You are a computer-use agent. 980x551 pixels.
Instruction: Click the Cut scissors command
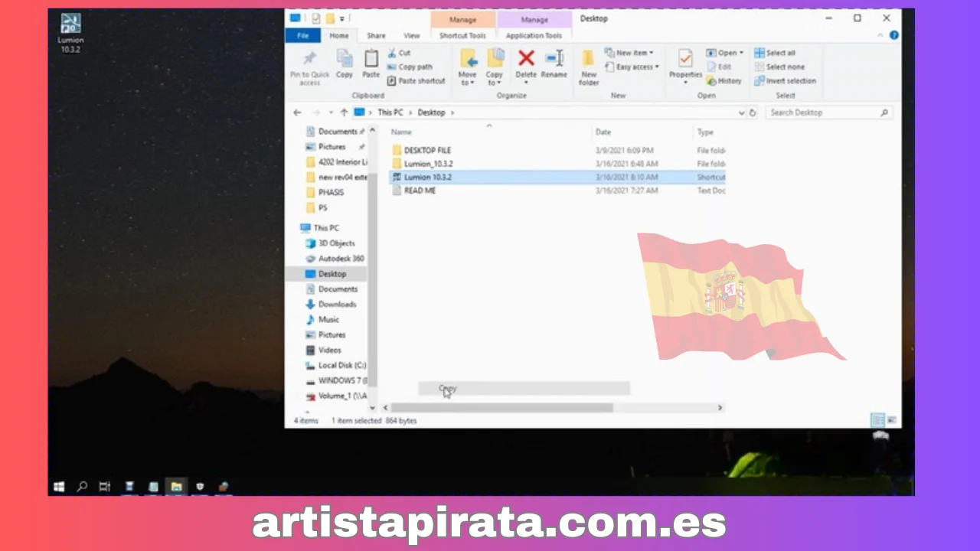click(399, 53)
